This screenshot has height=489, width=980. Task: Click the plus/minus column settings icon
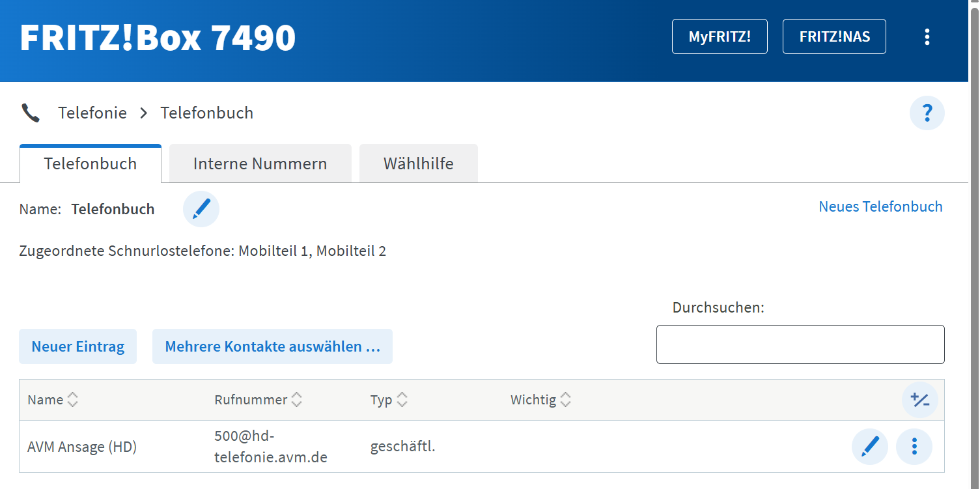point(920,400)
